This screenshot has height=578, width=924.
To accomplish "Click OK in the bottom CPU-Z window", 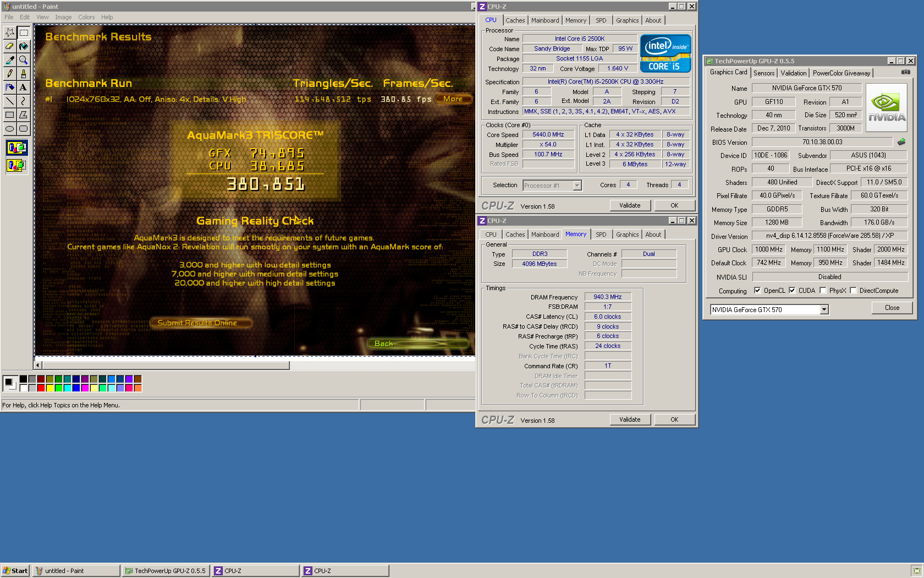I will pyautogui.click(x=674, y=419).
